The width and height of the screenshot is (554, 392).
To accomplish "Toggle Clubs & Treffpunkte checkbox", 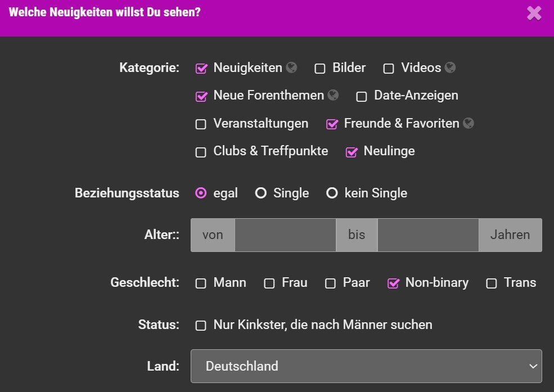I will [201, 152].
